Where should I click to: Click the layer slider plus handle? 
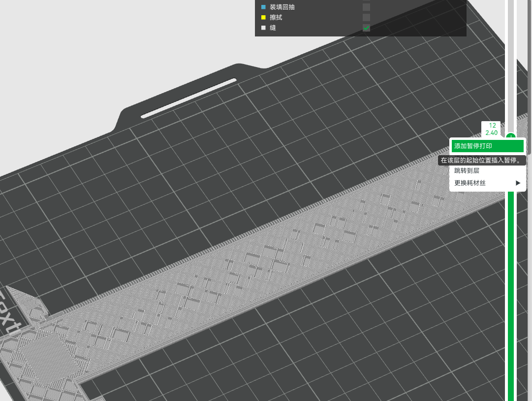(x=511, y=136)
